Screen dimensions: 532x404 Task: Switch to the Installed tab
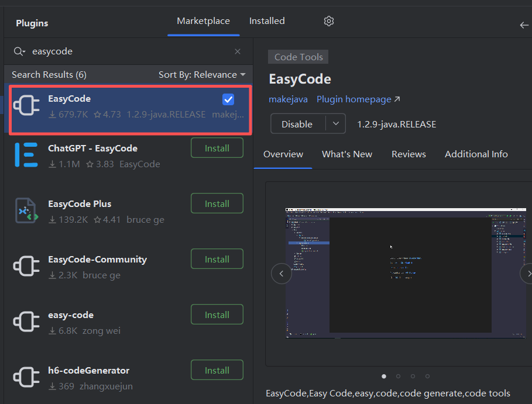point(267,21)
